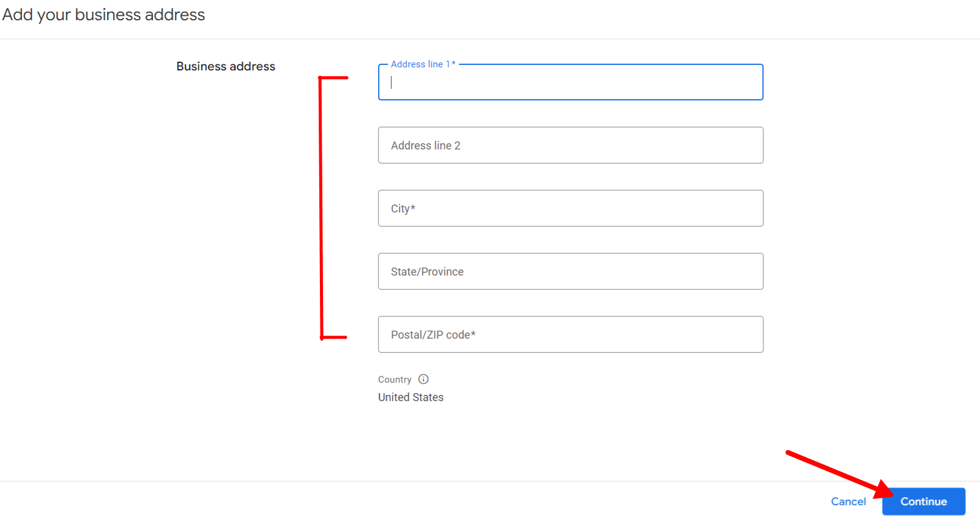The width and height of the screenshot is (980, 521).
Task: Select the circled info symbol near United States
Action: tap(424, 379)
